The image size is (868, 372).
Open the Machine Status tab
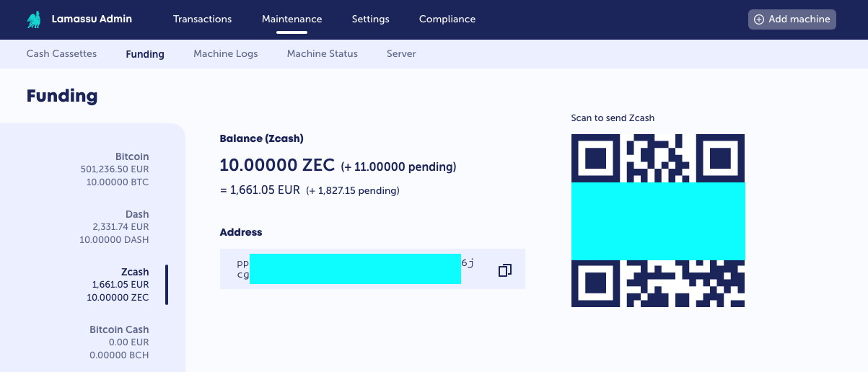click(x=323, y=54)
